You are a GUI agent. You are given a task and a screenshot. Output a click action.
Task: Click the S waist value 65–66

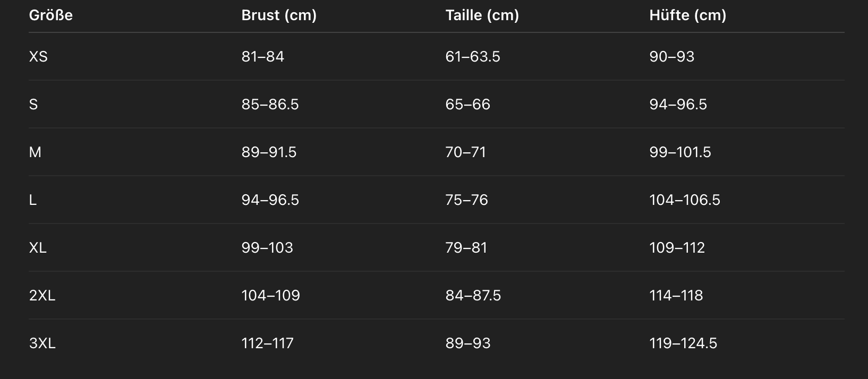[468, 105]
